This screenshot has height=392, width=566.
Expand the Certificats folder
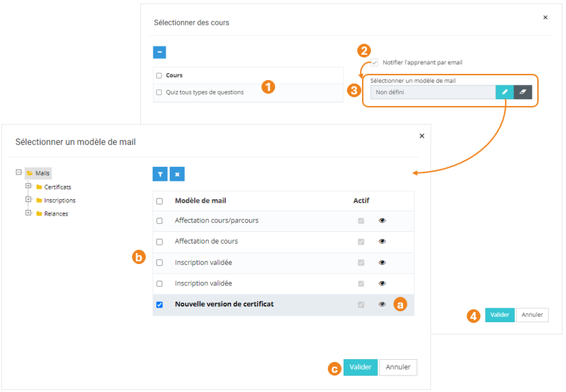29,186
